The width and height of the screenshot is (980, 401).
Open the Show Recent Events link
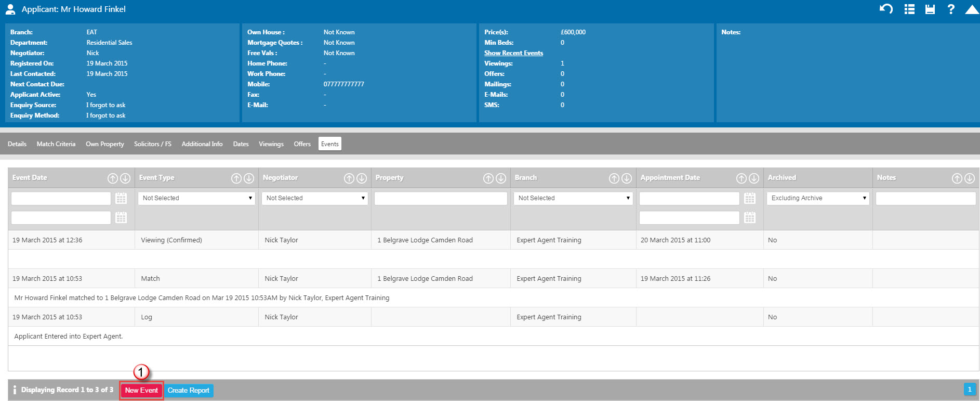pyautogui.click(x=513, y=53)
